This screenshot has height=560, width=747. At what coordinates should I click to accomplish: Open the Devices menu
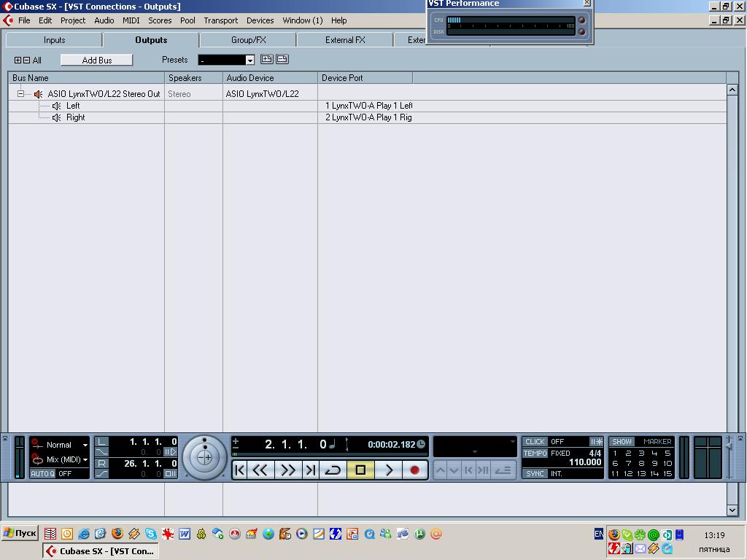pos(260,20)
